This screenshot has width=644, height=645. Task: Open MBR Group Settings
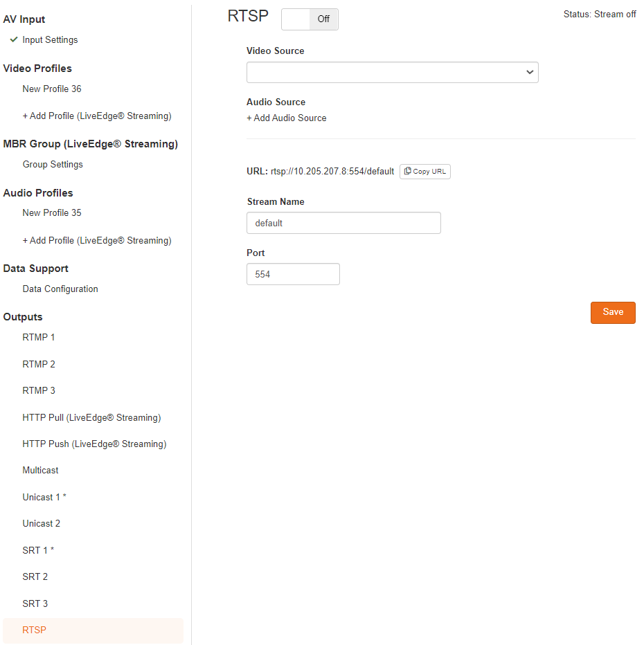tap(53, 165)
